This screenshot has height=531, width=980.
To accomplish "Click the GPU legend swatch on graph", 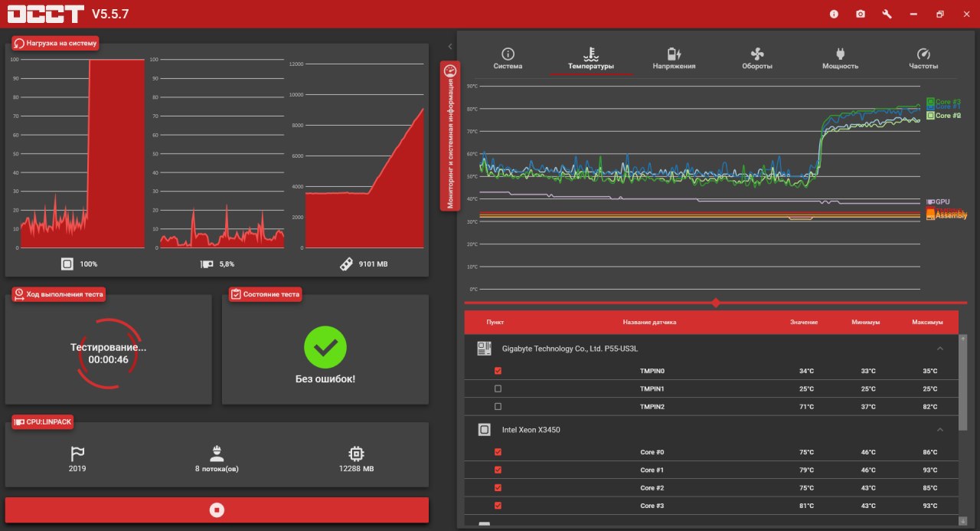I will [x=930, y=202].
